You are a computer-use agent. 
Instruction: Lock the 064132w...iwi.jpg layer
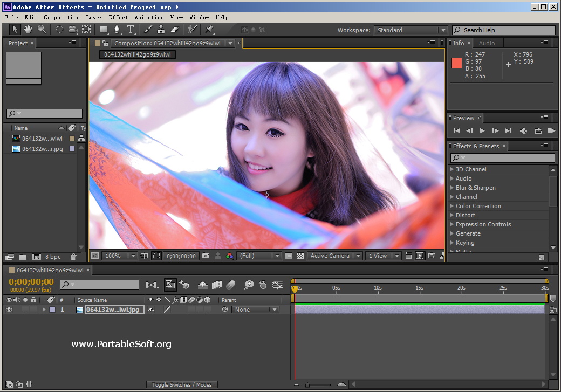click(x=33, y=310)
